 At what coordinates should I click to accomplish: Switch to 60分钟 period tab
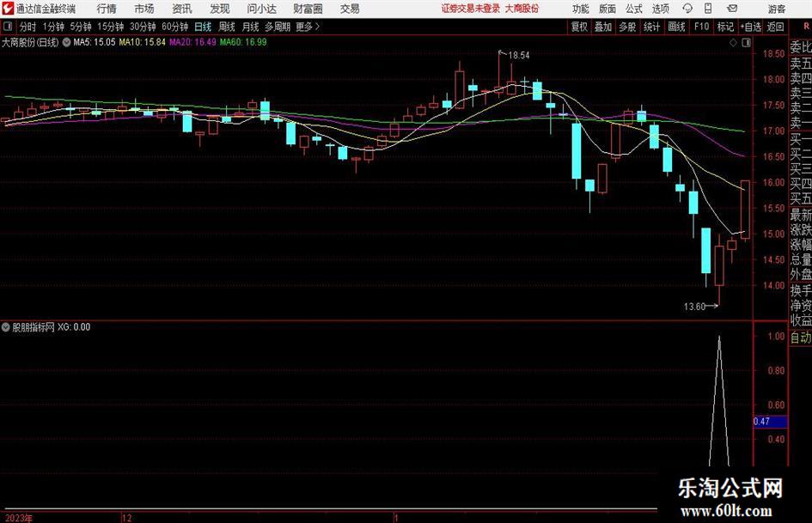174,27
